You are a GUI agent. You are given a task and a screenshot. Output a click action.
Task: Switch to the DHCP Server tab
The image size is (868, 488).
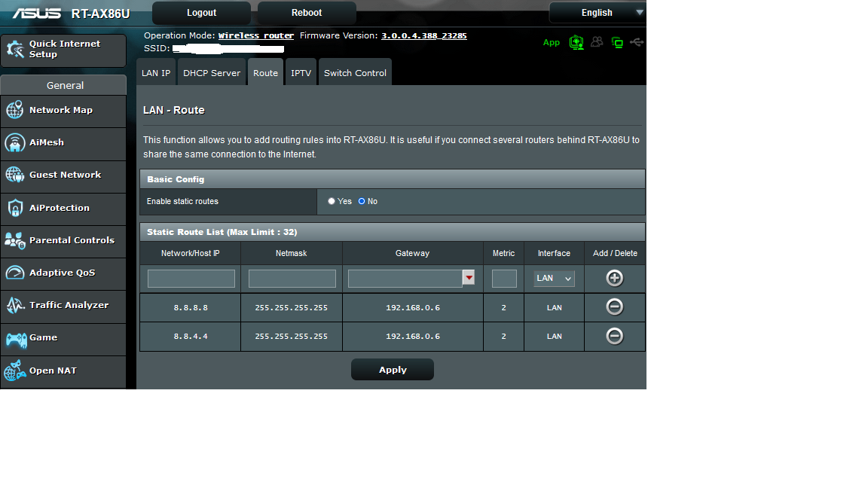(212, 73)
